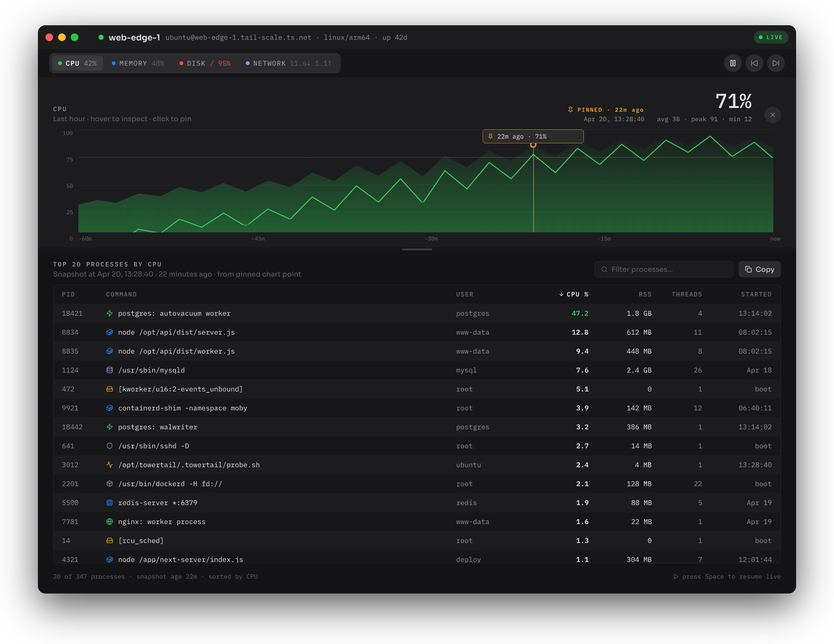Step to the next snapshot
The width and height of the screenshot is (834, 644).
(x=776, y=63)
